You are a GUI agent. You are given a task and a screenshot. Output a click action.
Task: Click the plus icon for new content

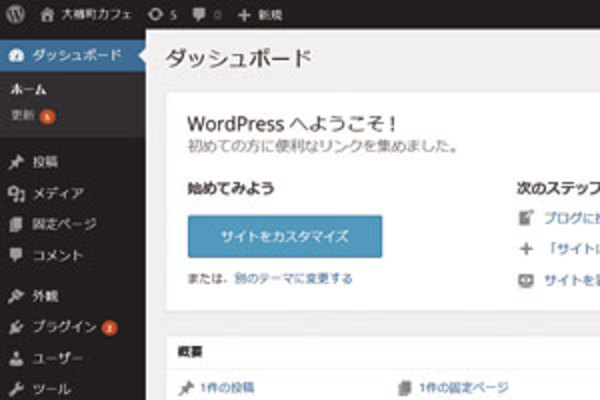coord(244,15)
